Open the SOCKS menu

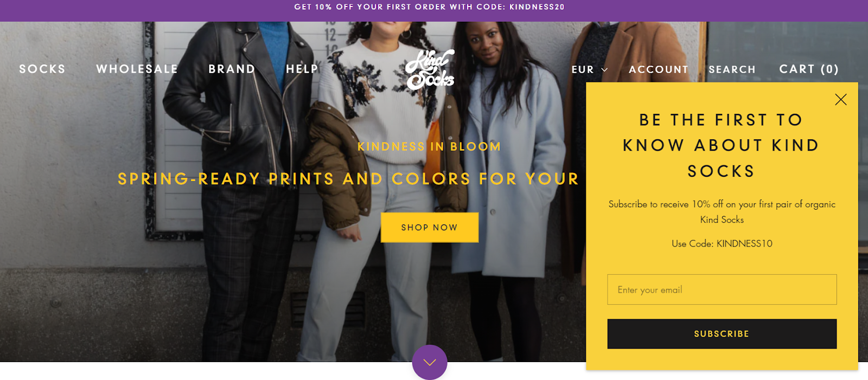pos(42,69)
